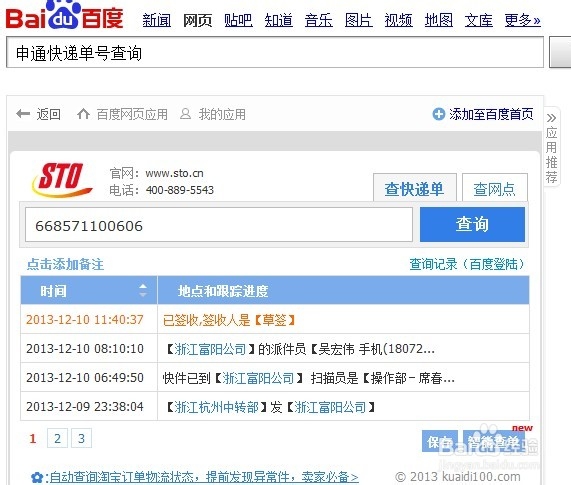Click the phone number 400-889-5543
The height and width of the screenshot is (485, 571).
[x=180, y=190]
